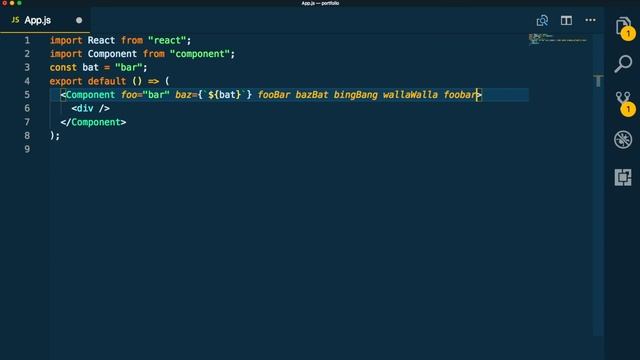Open the Search magnifier in activity bar
The width and height of the screenshot is (640, 360).
[x=623, y=64]
